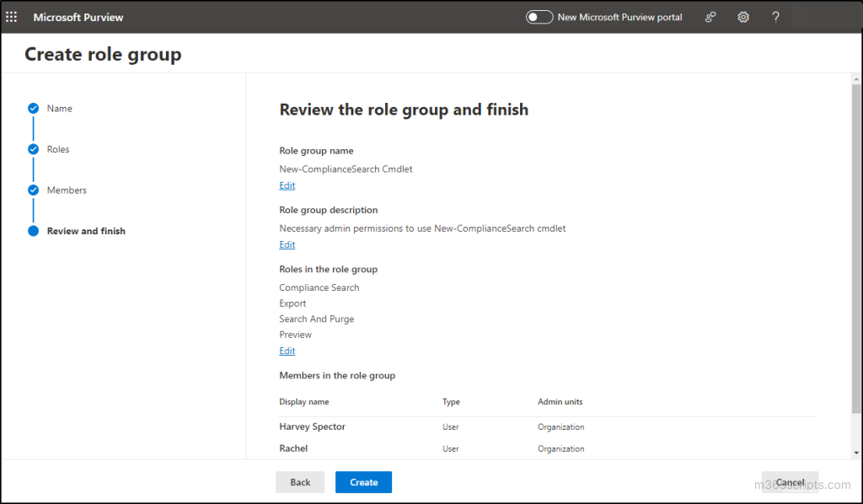Click the Create button
This screenshot has width=863, height=504.
pos(363,481)
